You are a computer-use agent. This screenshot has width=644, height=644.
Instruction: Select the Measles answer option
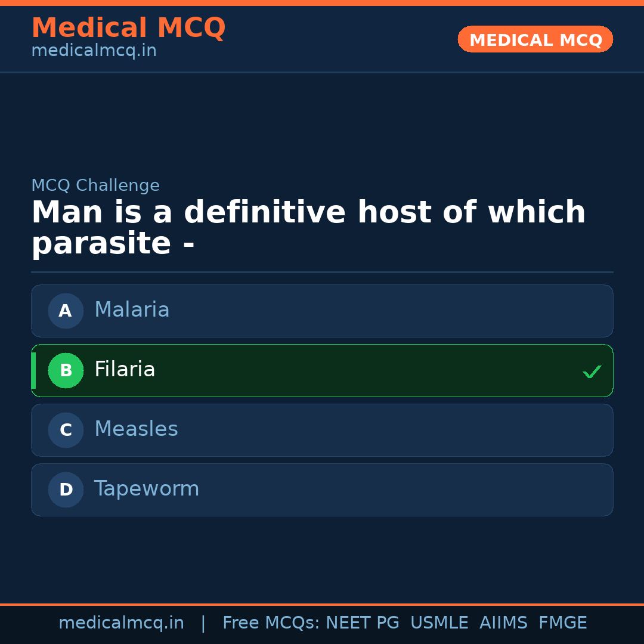(x=322, y=430)
